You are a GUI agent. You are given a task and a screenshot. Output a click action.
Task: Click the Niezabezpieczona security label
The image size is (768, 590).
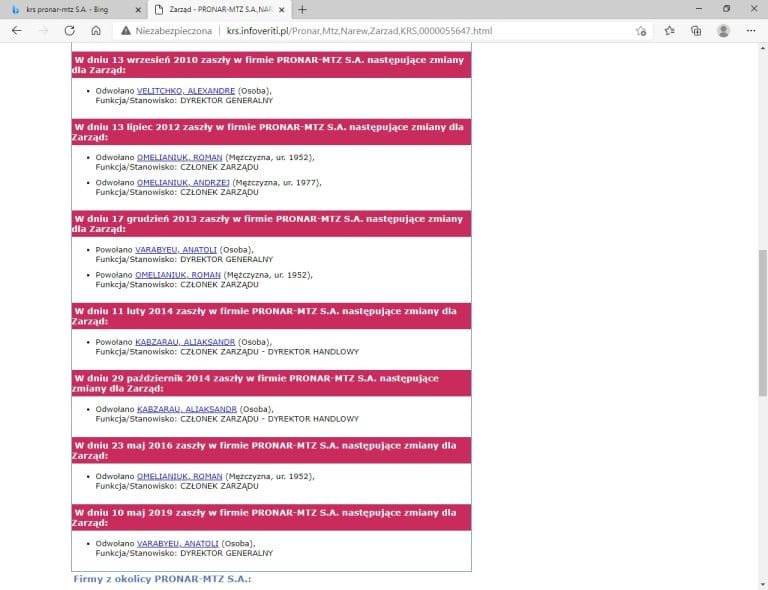pos(173,30)
